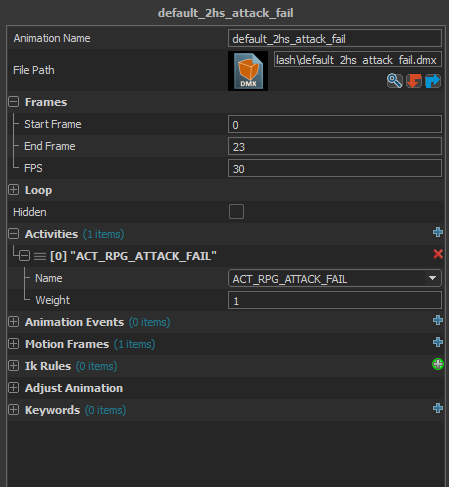Viewport: 449px width, 487px height.
Task: Collapse the Frames section
Action: tap(14, 102)
